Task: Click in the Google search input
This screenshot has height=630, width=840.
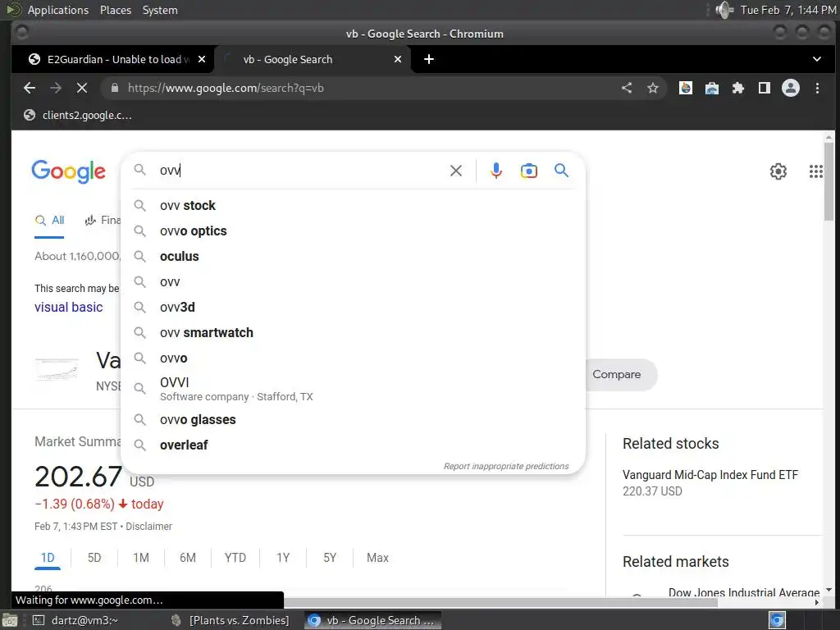Action: coord(300,171)
